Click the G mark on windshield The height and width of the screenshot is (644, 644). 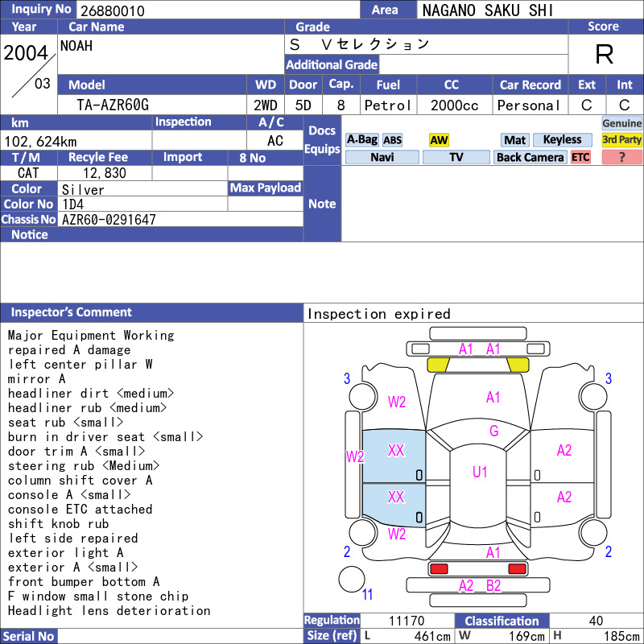pyautogui.click(x=493, y=431)
